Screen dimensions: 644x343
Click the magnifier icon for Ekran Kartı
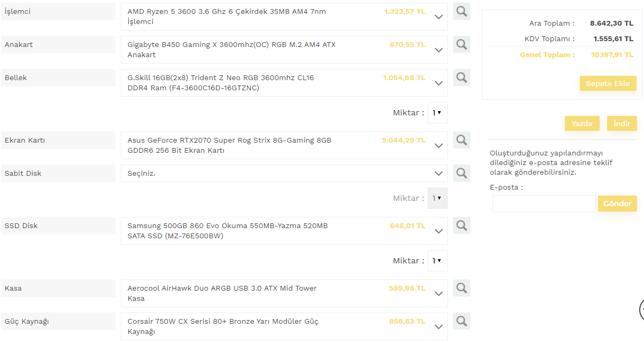462,140
